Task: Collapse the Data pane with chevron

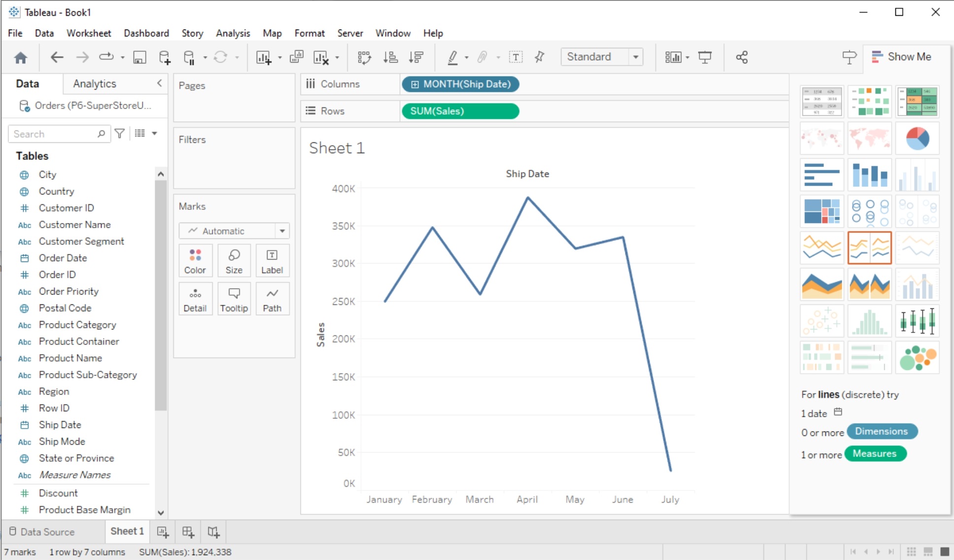Action: pyautogui.click(x=159, y=83)
